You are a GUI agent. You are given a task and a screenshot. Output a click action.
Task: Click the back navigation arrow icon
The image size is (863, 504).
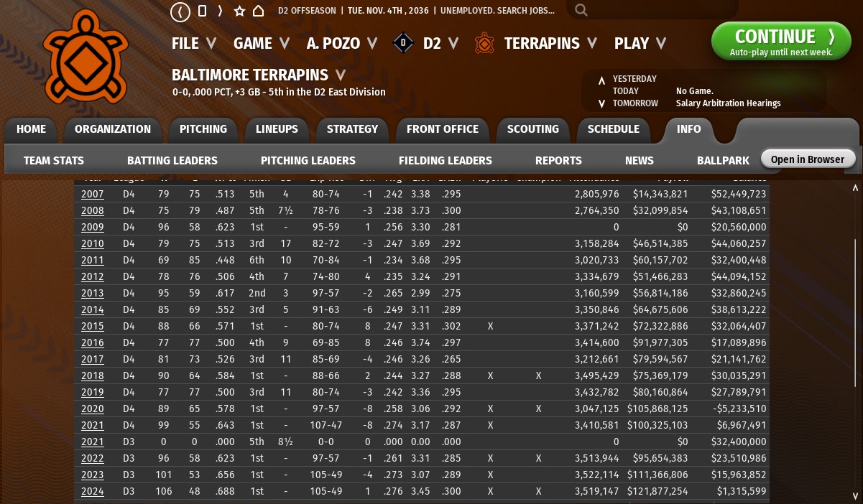tap(180, 11)
